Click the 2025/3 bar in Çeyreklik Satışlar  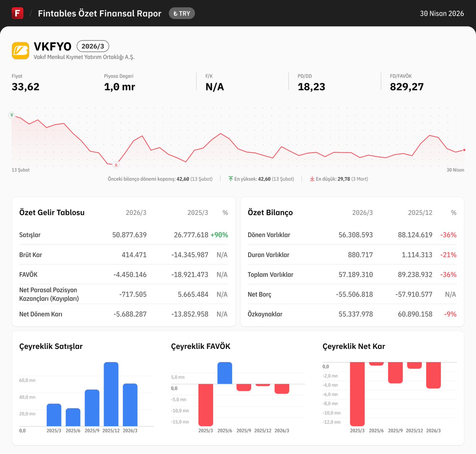[54, 415]
